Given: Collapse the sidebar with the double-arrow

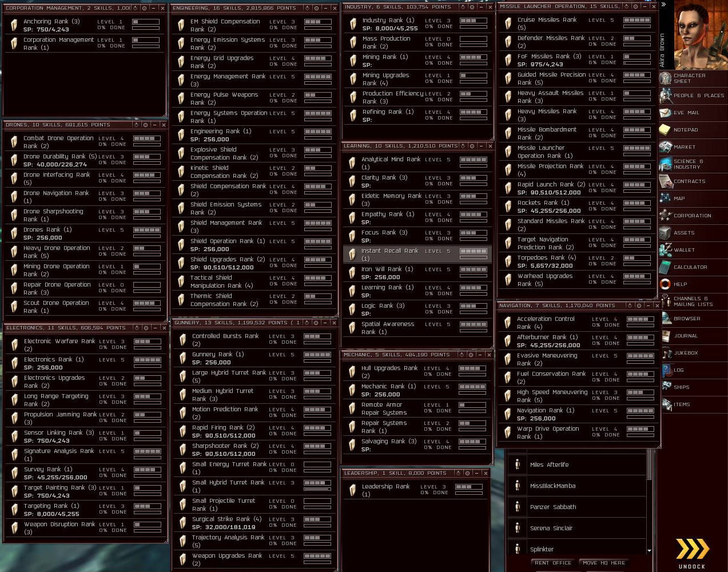Looking at the screenshot, I should click(663, 4).
